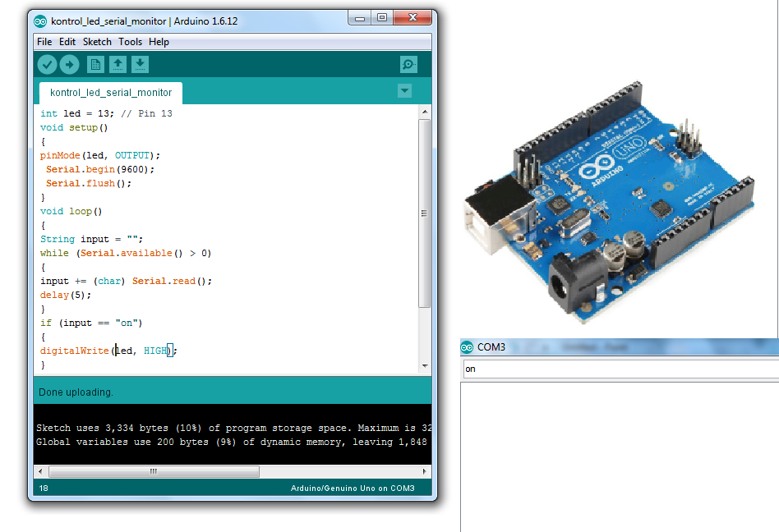Viewport: 779px width, 532px height.
Task: Open the Sketch menu
Action: (x=97, y=42)
